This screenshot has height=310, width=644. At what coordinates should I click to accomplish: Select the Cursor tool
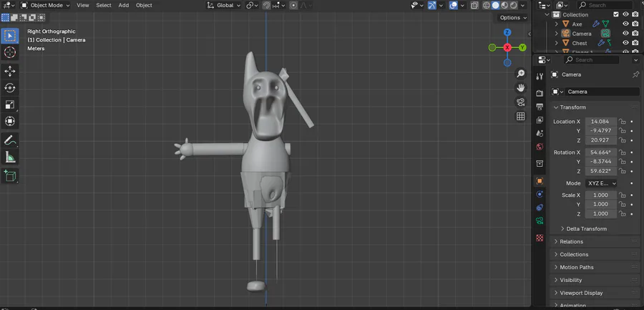click(x=10, y=52)
